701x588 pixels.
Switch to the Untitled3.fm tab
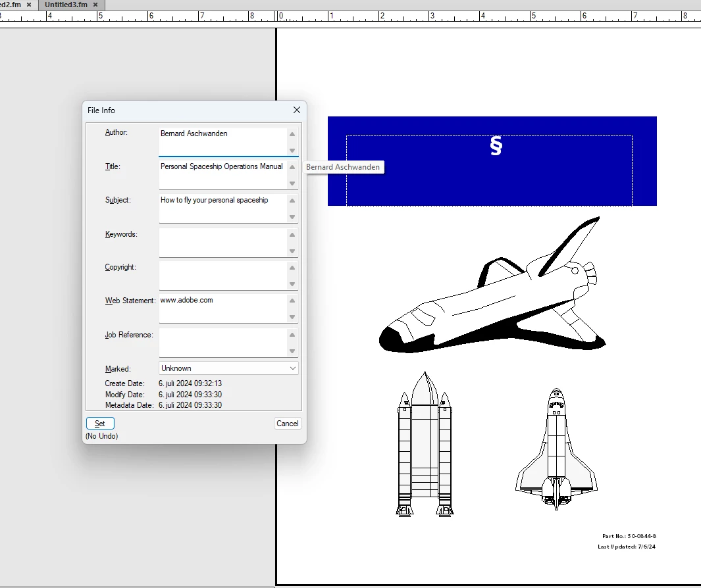(x=66, y=5)
